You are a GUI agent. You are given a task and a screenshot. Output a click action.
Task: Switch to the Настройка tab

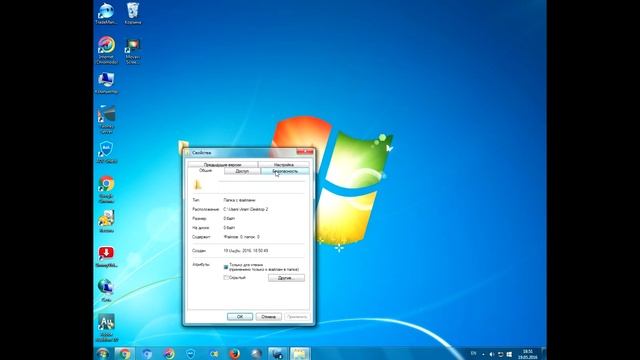click(x=284, y=164)
